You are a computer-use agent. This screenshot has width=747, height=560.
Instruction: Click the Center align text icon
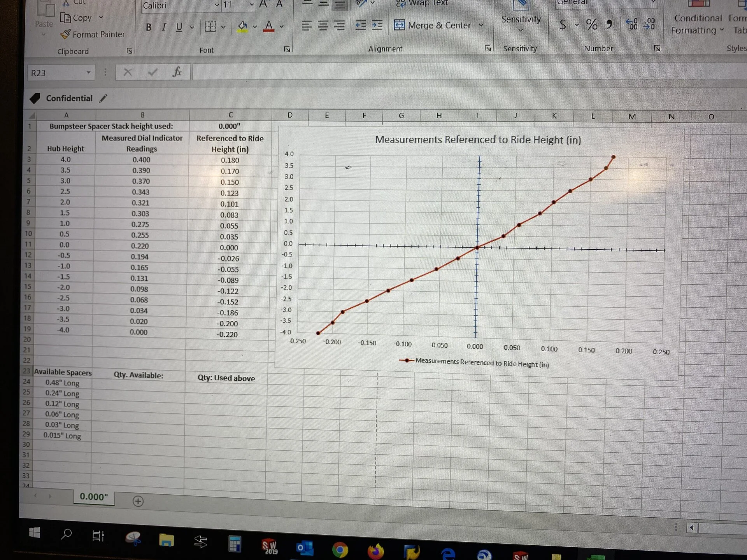coord(323,26)
